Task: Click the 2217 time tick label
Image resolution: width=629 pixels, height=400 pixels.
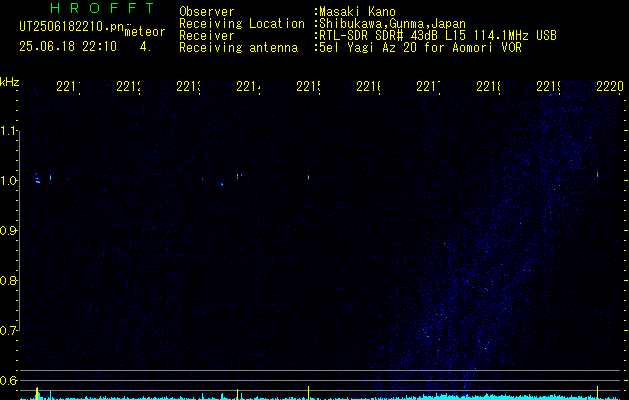Action: click(428, 86)
